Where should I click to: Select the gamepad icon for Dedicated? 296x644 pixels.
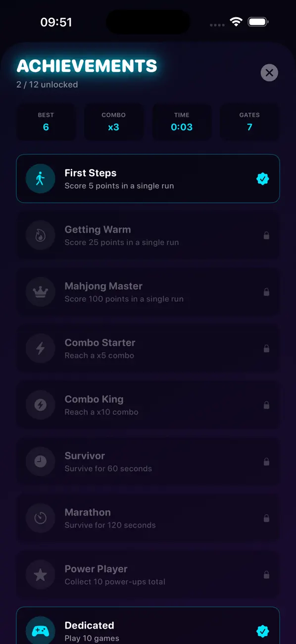pos(40,631)
